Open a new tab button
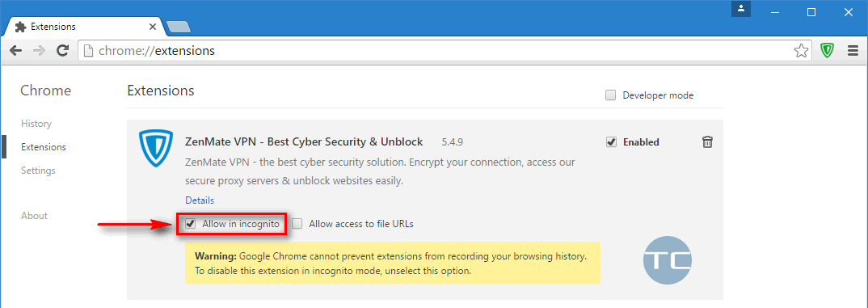Screen dimensions: 868x308 (x=179, y=27)
